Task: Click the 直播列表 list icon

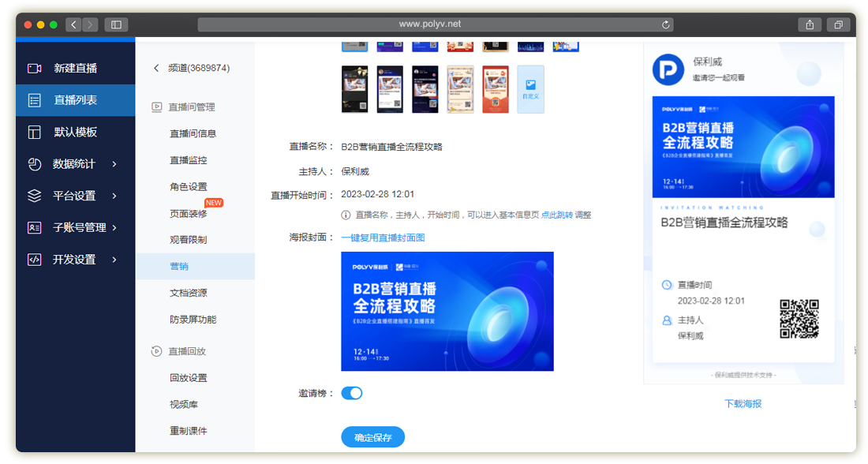Action: point(34,100)
